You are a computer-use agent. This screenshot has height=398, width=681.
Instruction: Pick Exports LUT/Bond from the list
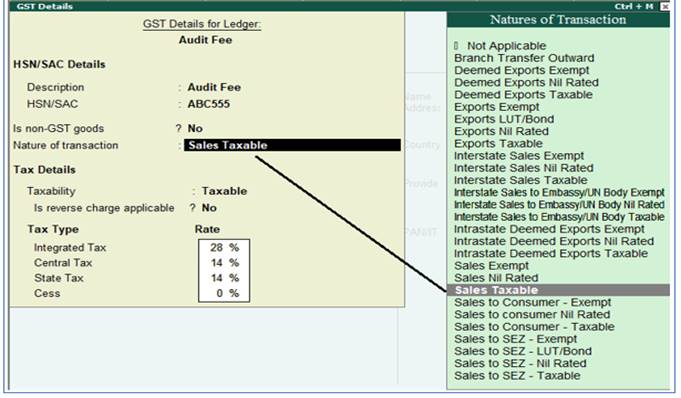click(x=504, y=119)
